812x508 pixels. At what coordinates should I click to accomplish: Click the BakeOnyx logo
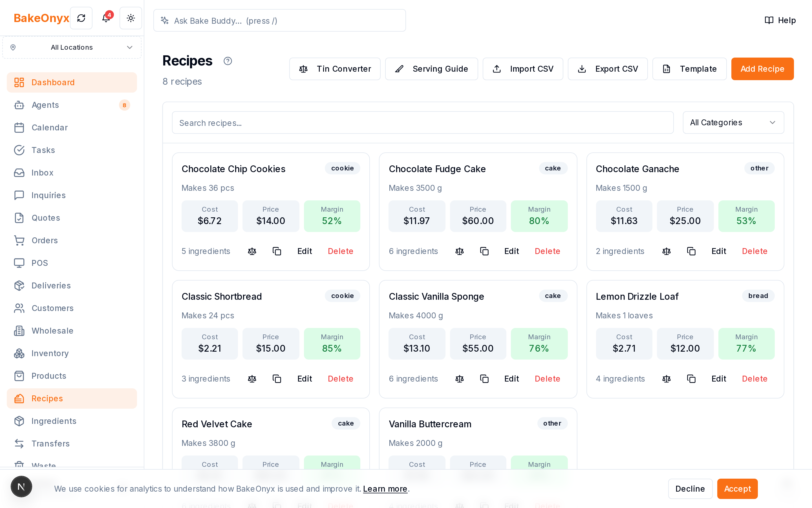pyautogui.click(x=42, y=18)
